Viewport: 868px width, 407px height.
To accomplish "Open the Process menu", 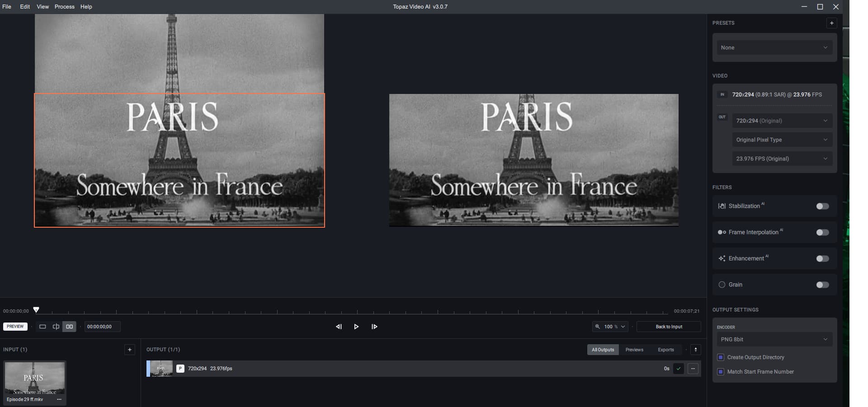I will 64,6.
